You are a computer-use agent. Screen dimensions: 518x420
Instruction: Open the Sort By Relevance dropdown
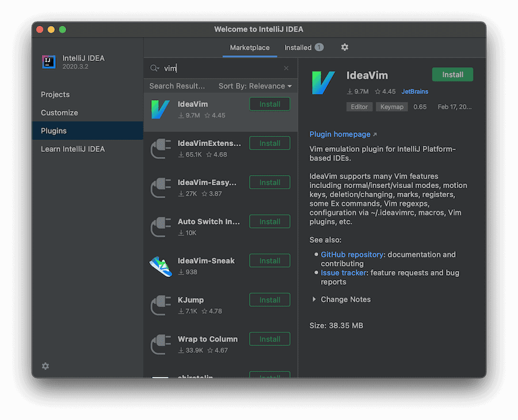point(255,86)
